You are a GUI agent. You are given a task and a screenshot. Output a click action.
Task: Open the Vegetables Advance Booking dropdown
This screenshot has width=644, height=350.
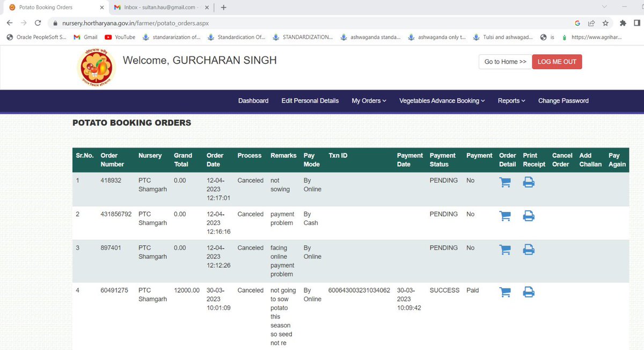coord(441,100)
